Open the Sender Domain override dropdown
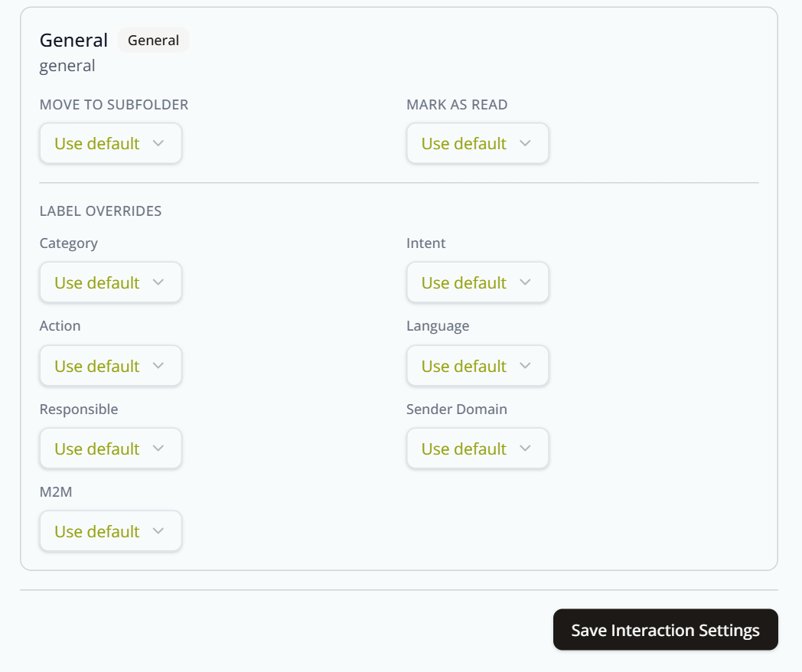Viewport: 802px width, 672px height. tap(478, 449)
